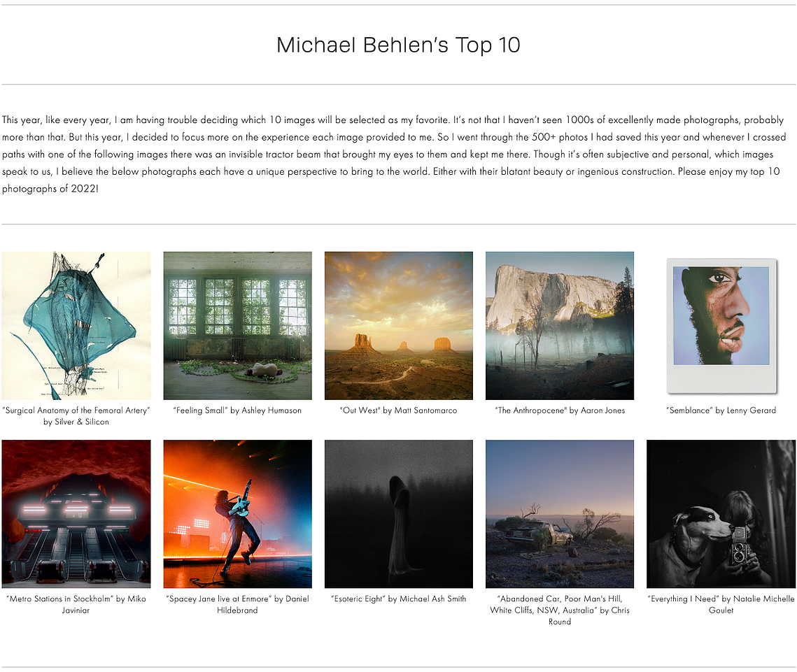View the Semblance polaroid portrait

click(x=721, y=326)
